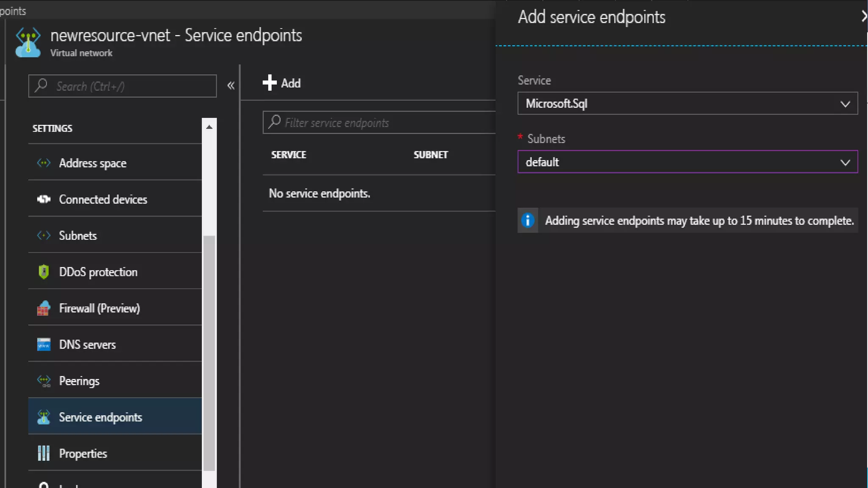Click the DNS servers icon
Image resolution: width=868 pixels, height=488 pixels.
click(x=44, y=344)
